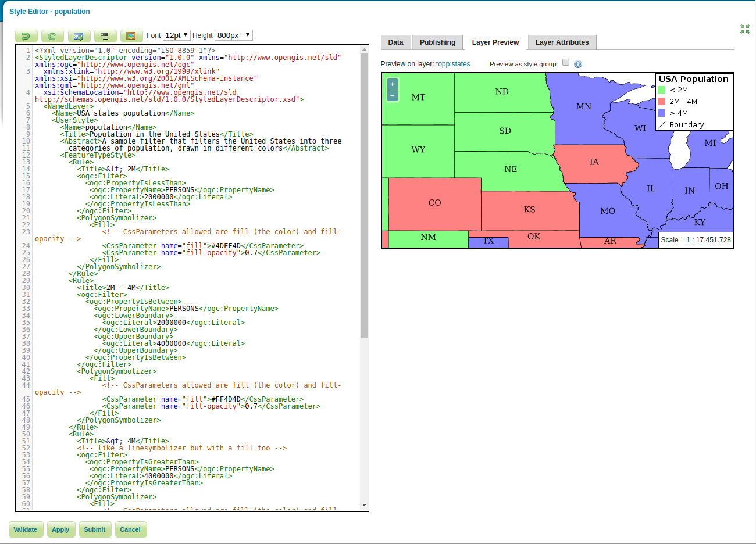756x544 pixels.
Task: Switch to the Publishing tab
Action: pos(437,42)
